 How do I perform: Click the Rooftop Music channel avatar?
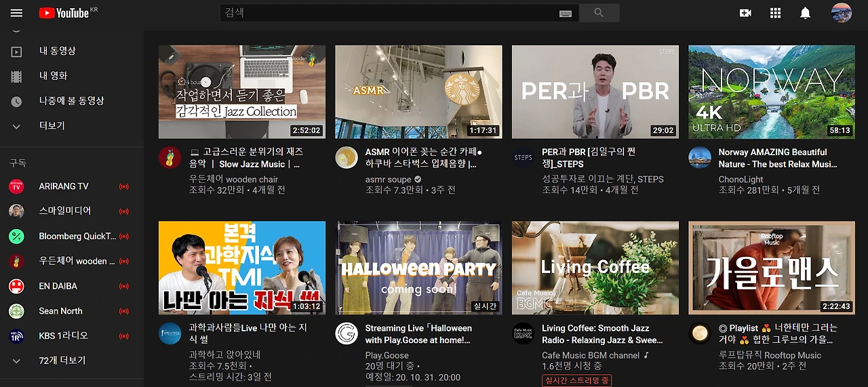click(699, 333)
